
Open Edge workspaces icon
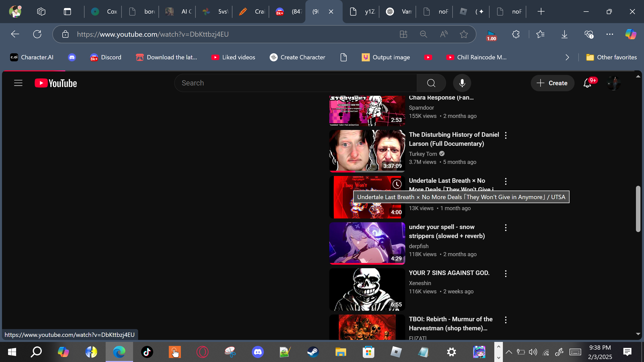pyautogui.click(x=41, y=12)
